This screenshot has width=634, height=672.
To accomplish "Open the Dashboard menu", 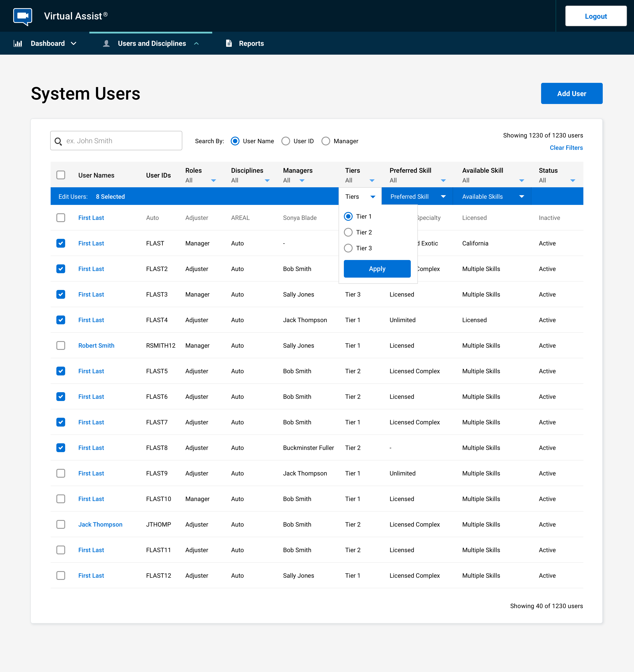I will (48, 43).
